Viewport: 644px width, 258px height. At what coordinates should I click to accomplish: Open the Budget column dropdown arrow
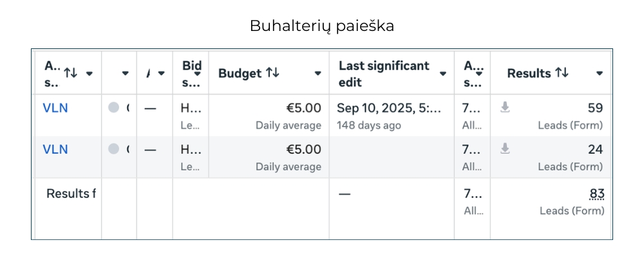[317, 74]
